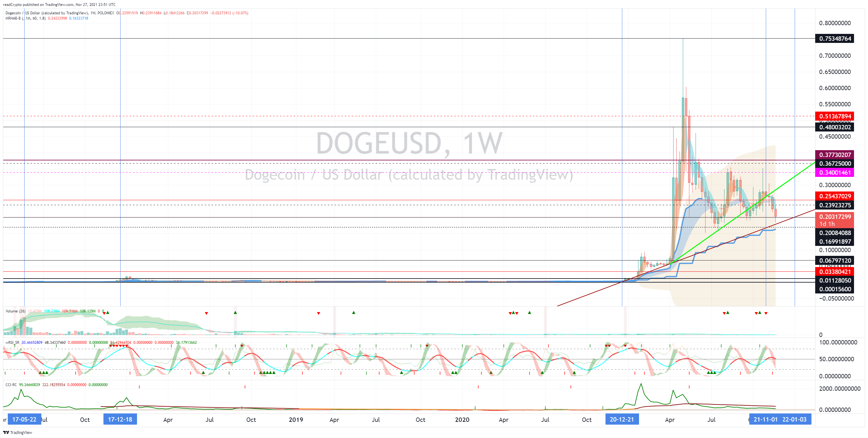
Task: Click the maroon 0.37730207 price label
Action: (x=835, y=155)
